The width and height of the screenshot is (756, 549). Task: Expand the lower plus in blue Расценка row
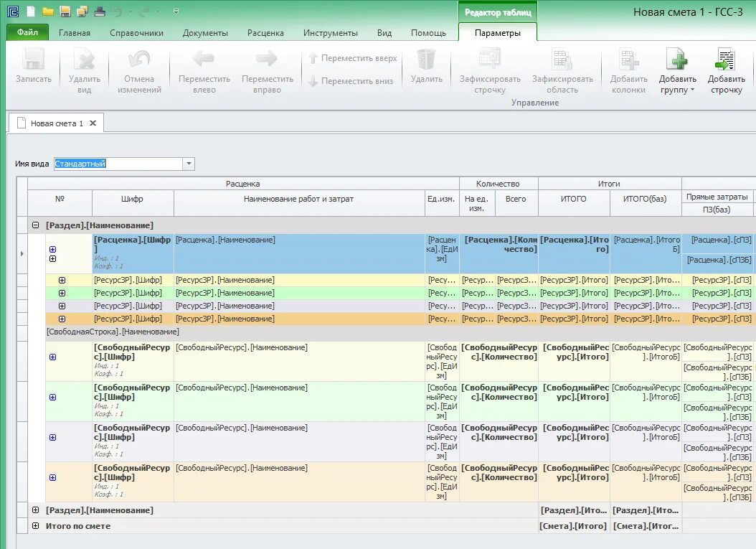tap(52, 258)
